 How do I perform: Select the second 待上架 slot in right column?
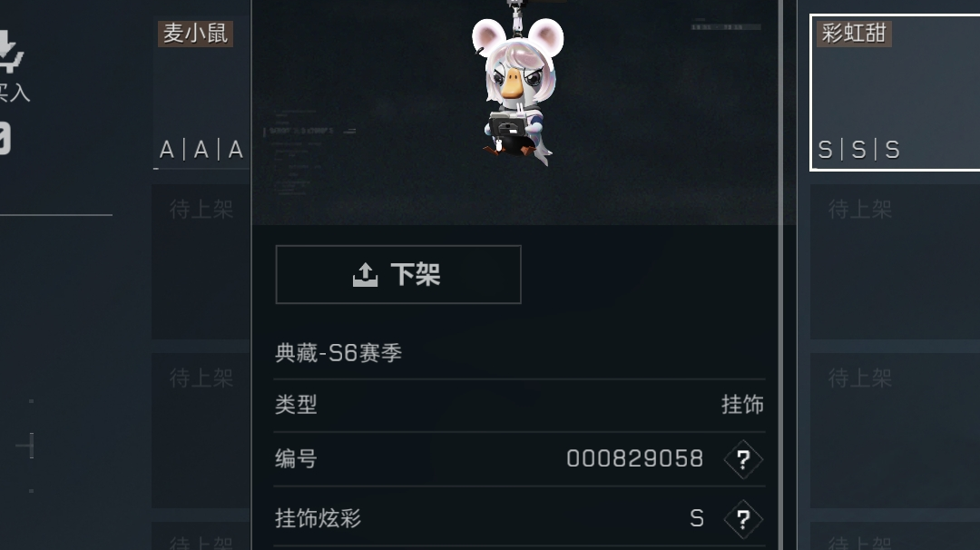point(895,430)
